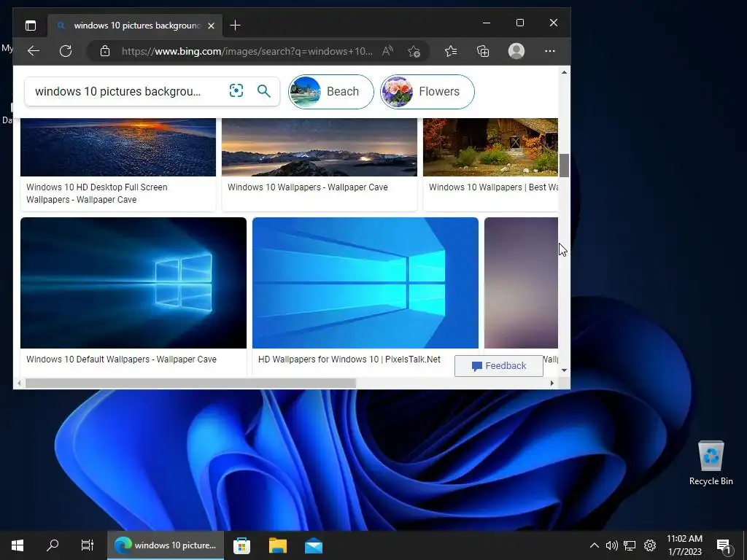
Task: Add this page to favorites star icon
Action: 414,51
